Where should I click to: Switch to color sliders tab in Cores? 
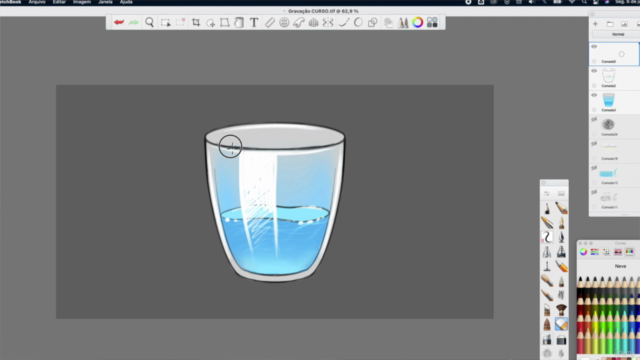pyautogui.click(x=595, y=252)
